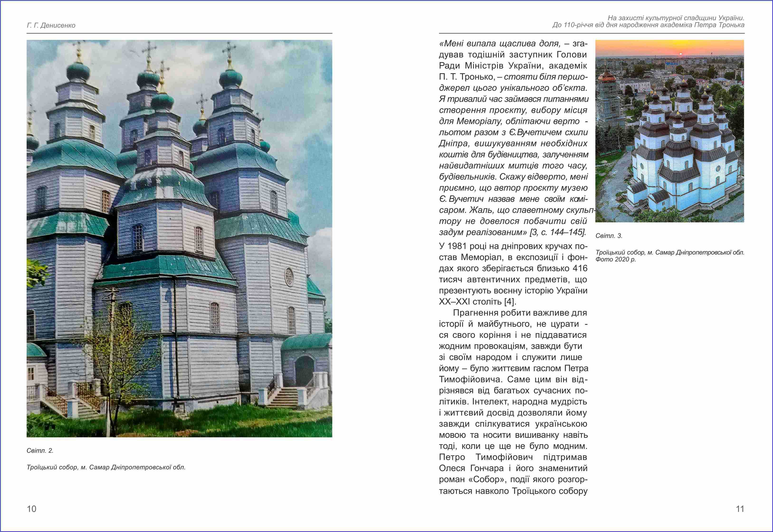773x532 pixels.
Task: Click the 'Світл. 2.' caption label
Action: 40,451
